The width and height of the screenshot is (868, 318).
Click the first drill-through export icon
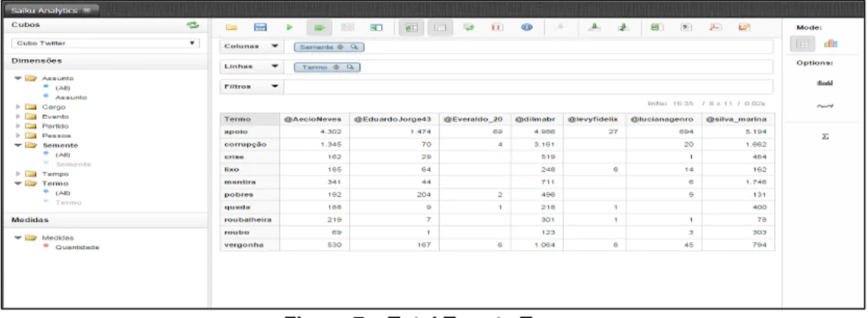594,27
